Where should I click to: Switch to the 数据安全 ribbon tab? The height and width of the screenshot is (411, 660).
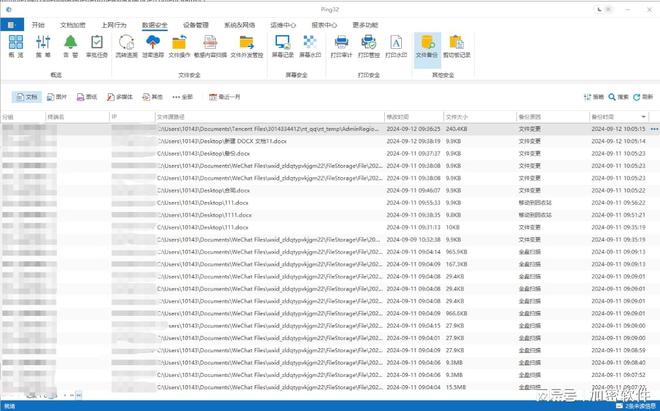click(x=155, y=24)
